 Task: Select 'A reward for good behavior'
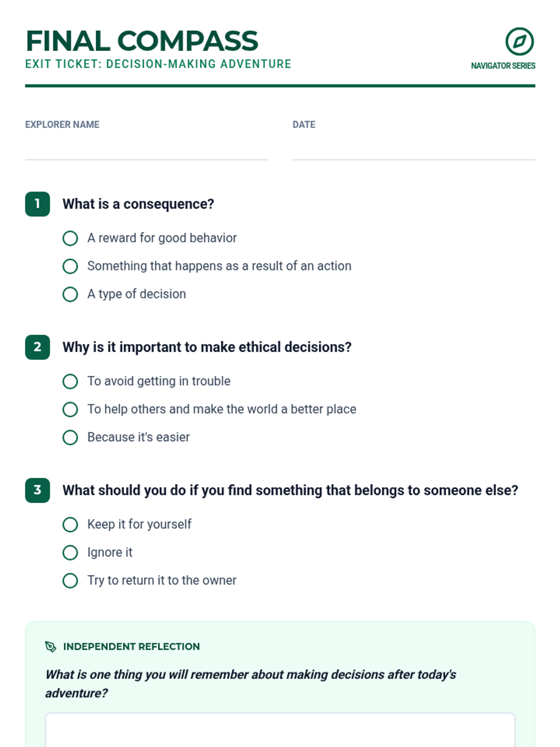pos(70,238)
